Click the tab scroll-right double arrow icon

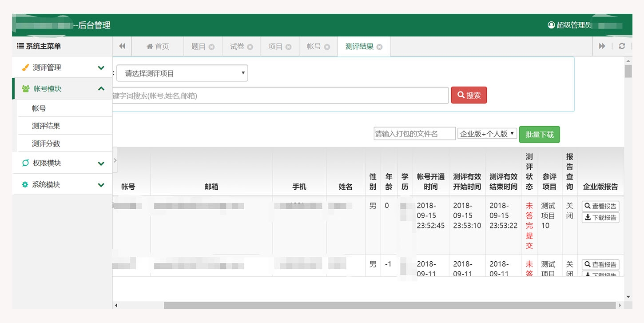[602, 46]
